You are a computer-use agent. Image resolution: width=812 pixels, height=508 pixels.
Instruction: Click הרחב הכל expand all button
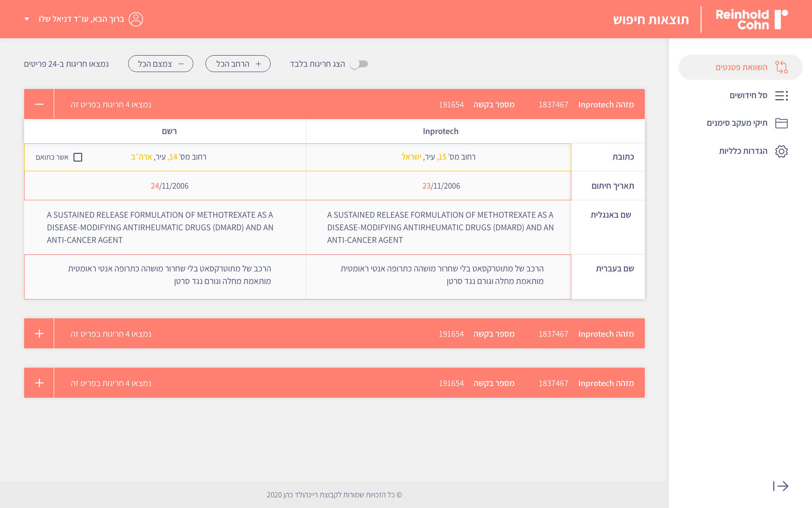click(x=238, y=64)
